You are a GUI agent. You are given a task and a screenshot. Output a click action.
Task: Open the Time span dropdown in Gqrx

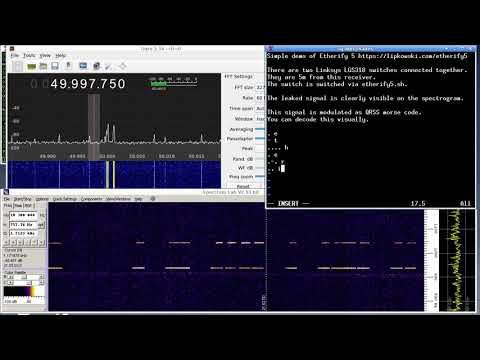click(260, 109)
